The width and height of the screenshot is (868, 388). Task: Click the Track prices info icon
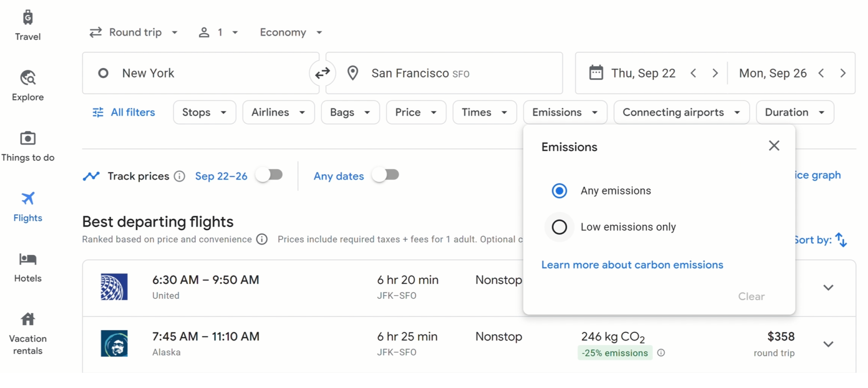(x=179, y=176)
